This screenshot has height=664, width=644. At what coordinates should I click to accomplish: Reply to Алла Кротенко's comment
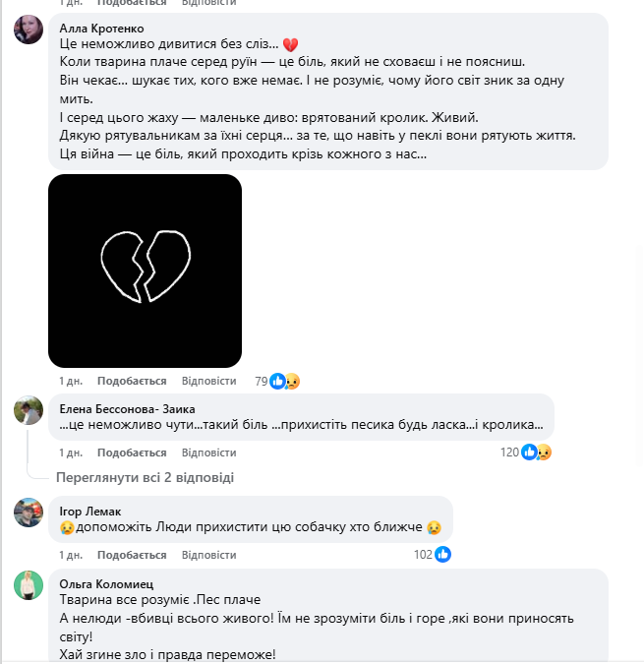coord(209,381)
